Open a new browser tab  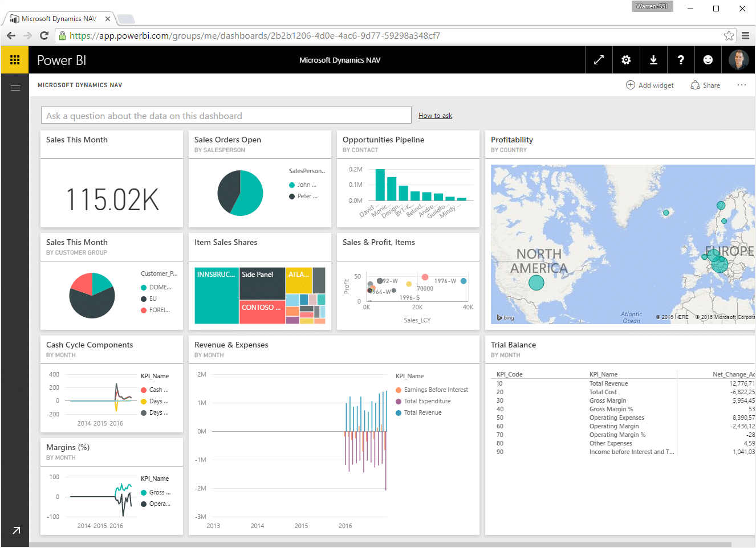click(126, 19)
